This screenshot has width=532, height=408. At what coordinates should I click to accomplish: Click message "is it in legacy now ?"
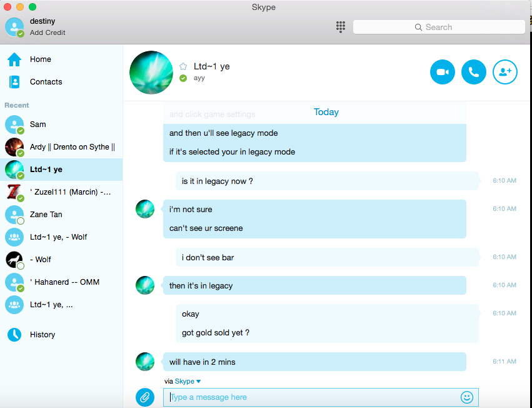(217, 181)
